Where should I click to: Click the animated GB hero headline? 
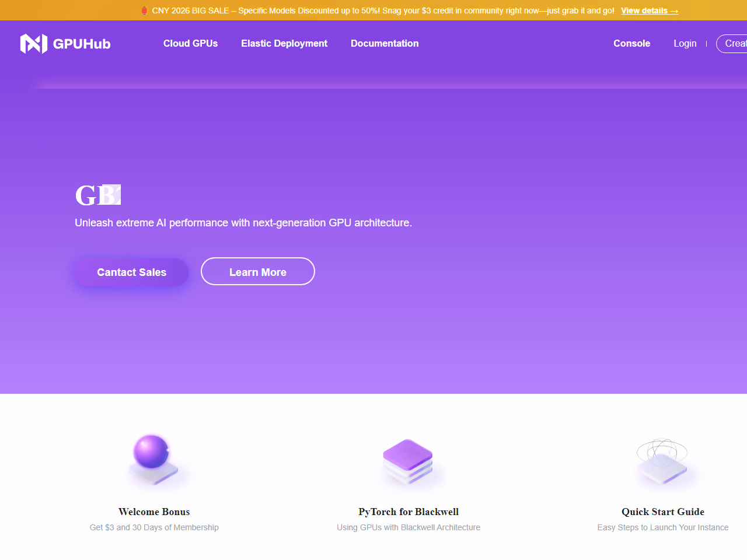(x=97, y=195)
